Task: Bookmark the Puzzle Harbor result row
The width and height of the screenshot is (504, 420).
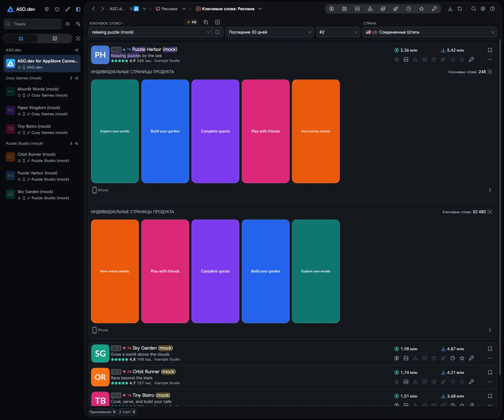Action: click(490, 50)
